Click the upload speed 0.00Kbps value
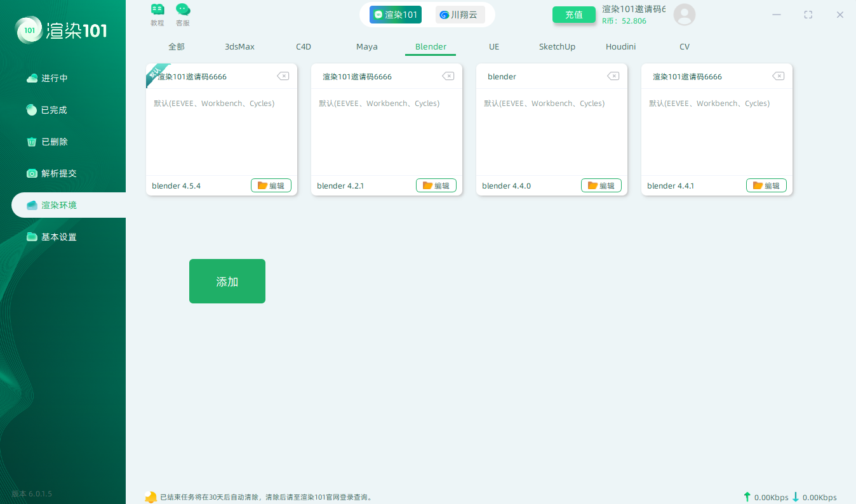The height and width of the screenshot is (504, 856). point(771,498)
